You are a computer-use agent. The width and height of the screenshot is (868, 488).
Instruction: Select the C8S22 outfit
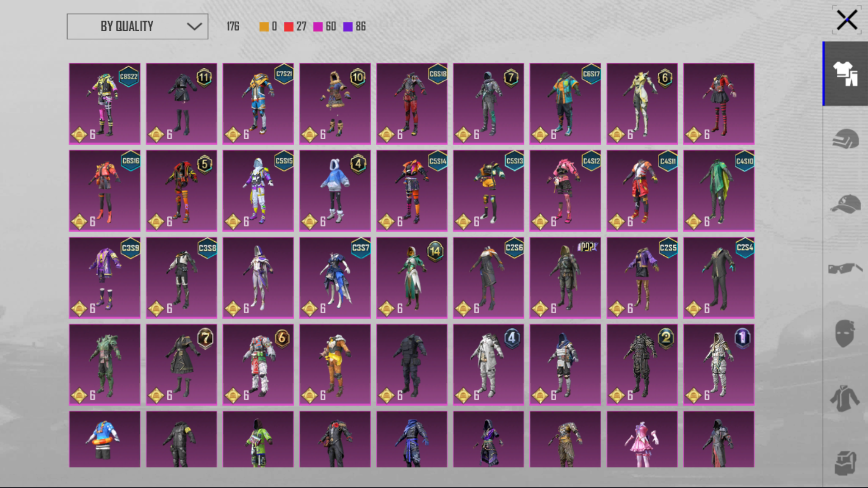(x=104, y=103)
